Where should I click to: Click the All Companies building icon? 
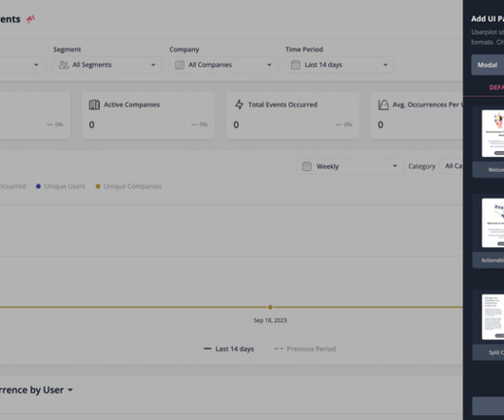180,65
